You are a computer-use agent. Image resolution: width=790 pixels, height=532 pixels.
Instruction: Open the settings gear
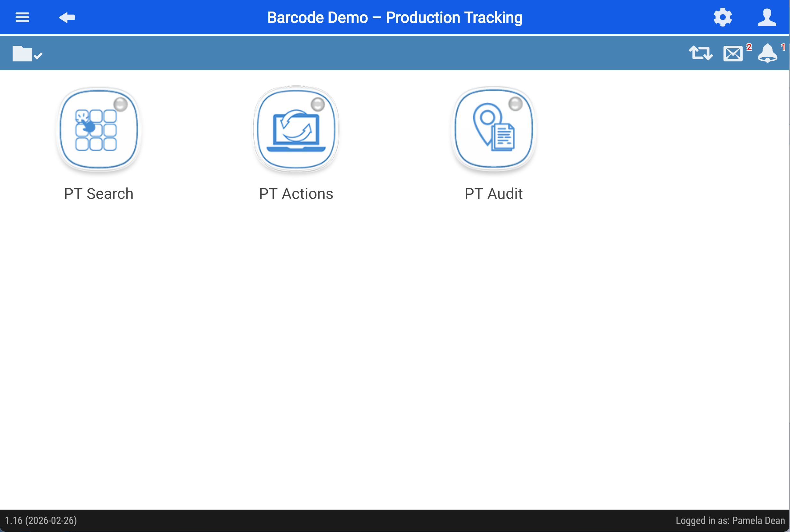click(x=723, y=17)
